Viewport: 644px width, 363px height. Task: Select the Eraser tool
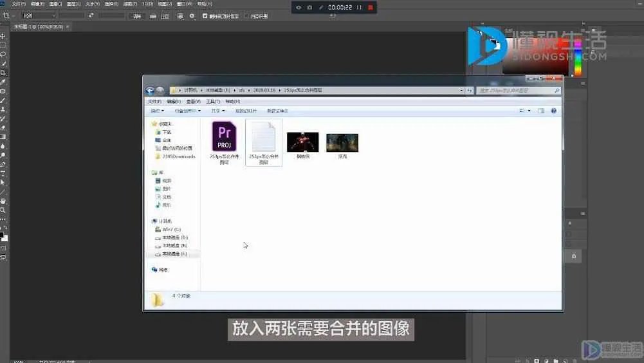pyautogui.click(x=3, y=127)
